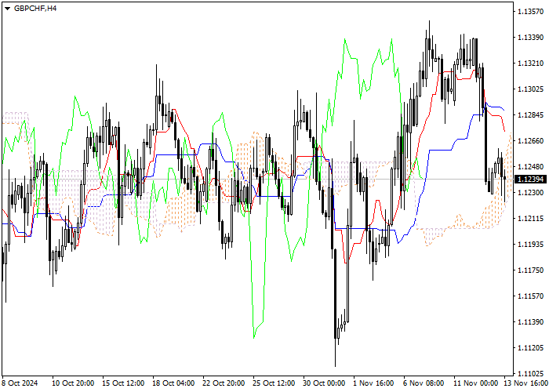Click the 15 Oct 12:00 time label

click(123, 383)
